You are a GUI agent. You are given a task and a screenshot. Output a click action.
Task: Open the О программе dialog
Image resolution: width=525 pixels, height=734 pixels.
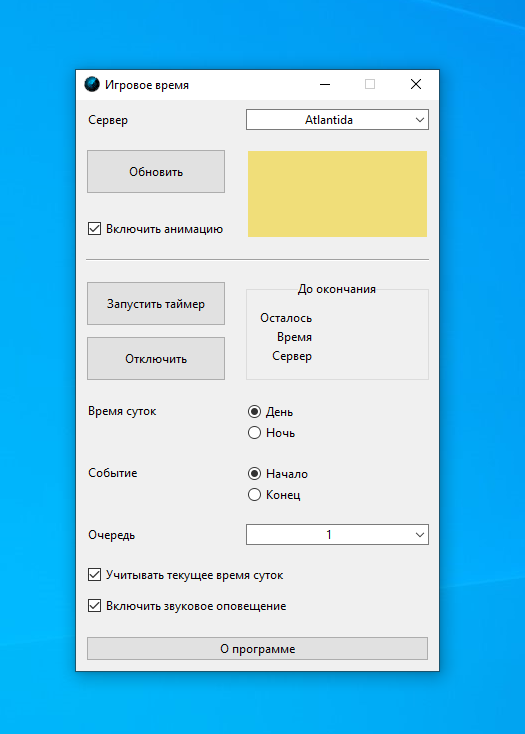click(257, 649)
